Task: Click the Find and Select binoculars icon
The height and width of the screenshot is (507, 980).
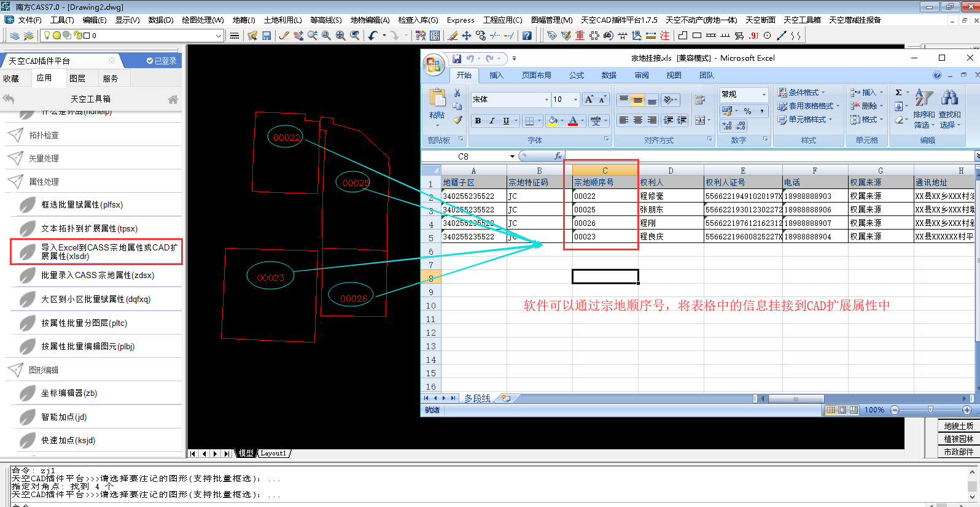Action: pyautogui.click(x=949, y=98)
